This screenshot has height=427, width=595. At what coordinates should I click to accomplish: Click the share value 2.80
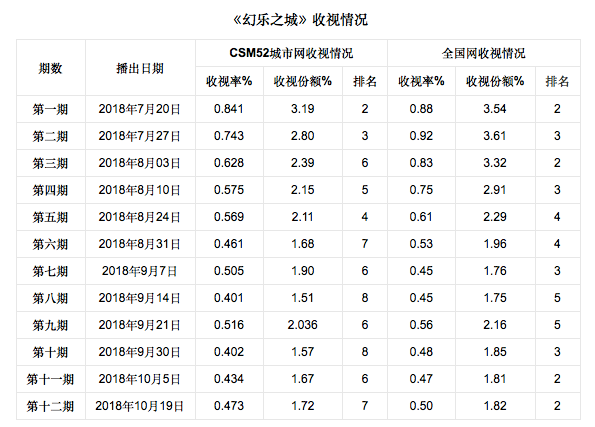point(302,136)
